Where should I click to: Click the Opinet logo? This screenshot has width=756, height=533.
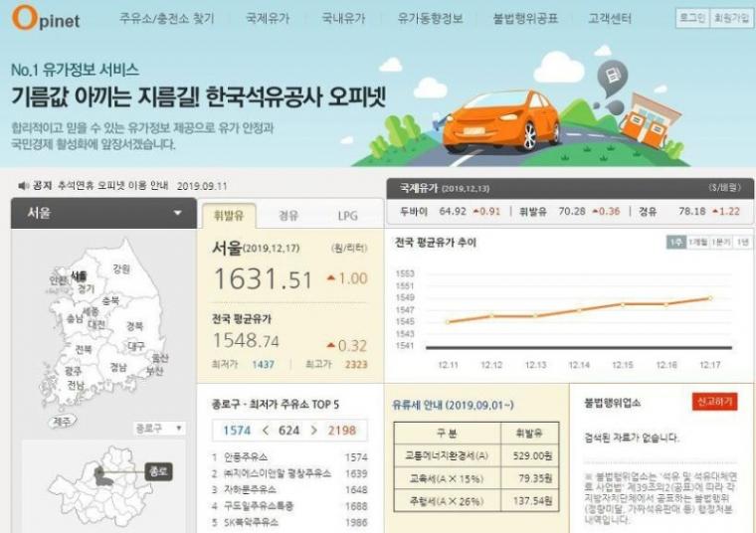point(46,18)
